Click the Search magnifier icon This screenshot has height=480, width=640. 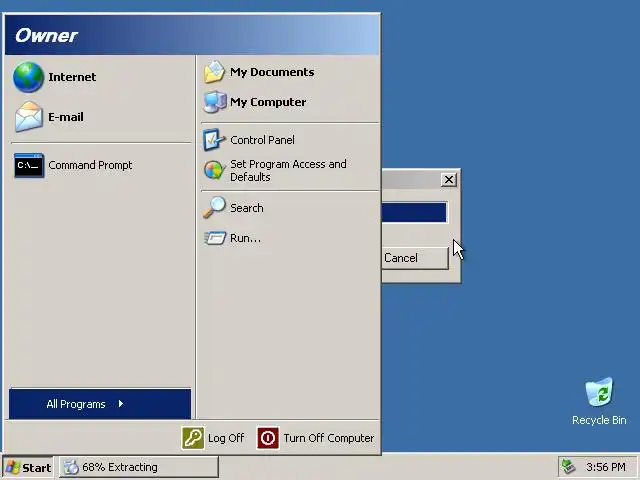[x=214, y=207]
